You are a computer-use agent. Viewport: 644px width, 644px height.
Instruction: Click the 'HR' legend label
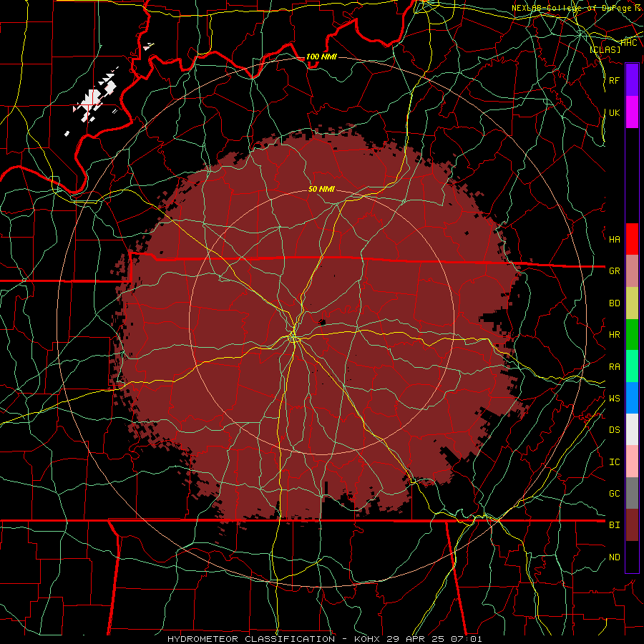[x=615, y=335]
